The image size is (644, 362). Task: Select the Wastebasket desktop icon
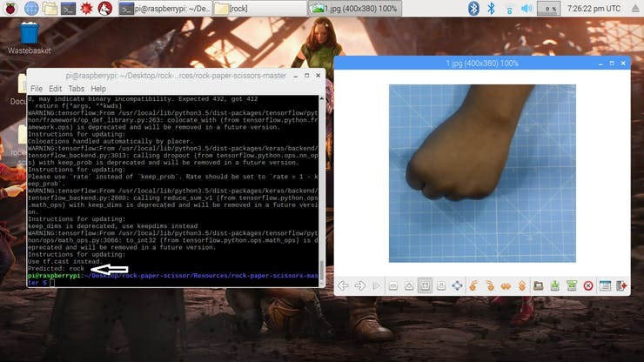(30, 38)
